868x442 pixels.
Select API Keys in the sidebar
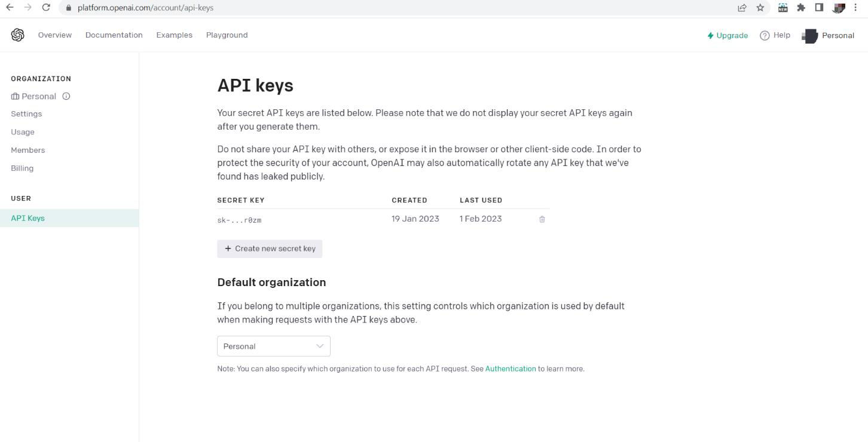click(69, 218)
